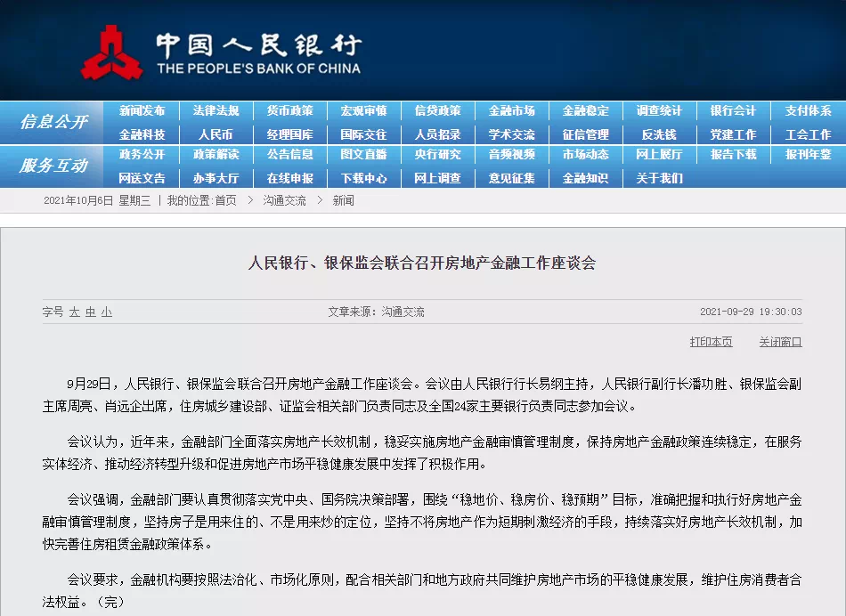
Task: Set font size to small (小)
Action: pyautogui.click(x=107, y=312)
